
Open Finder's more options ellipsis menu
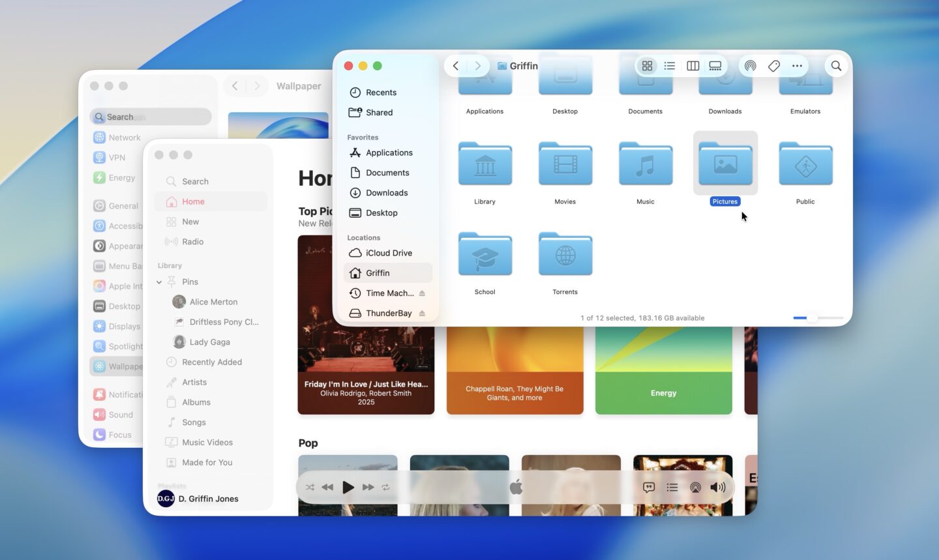pos(797,65)
